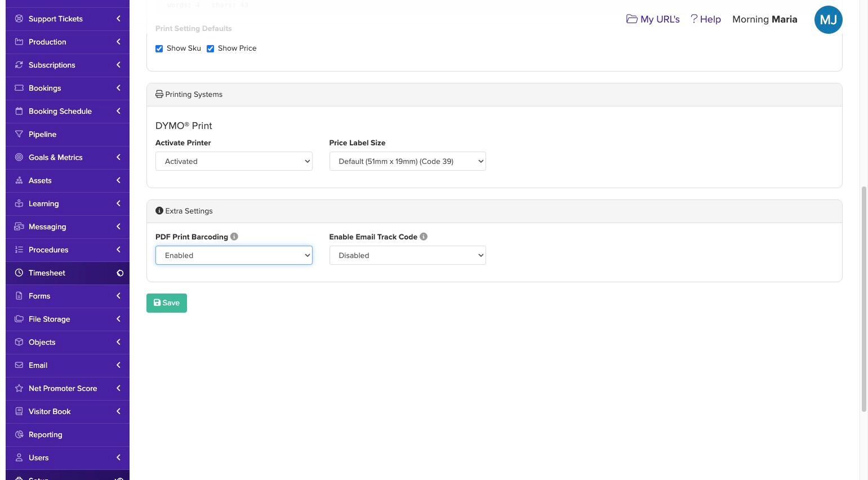Click the Goals & Metrics target icon

(19, 157)
